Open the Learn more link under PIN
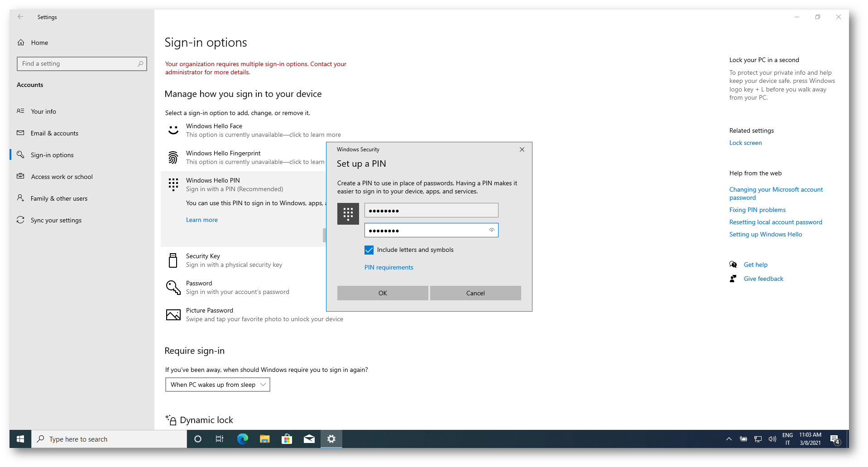The width and height of the screenshot is (868, 467). 202,220
